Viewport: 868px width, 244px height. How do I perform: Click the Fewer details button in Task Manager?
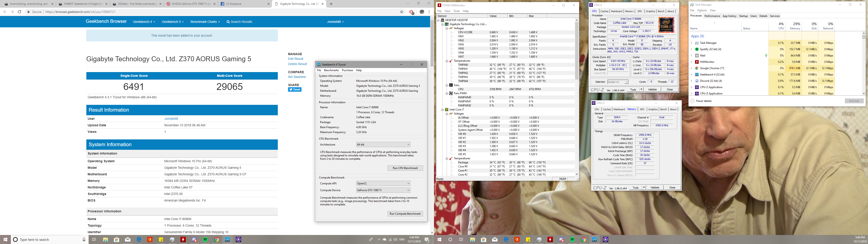pos(702,101)
